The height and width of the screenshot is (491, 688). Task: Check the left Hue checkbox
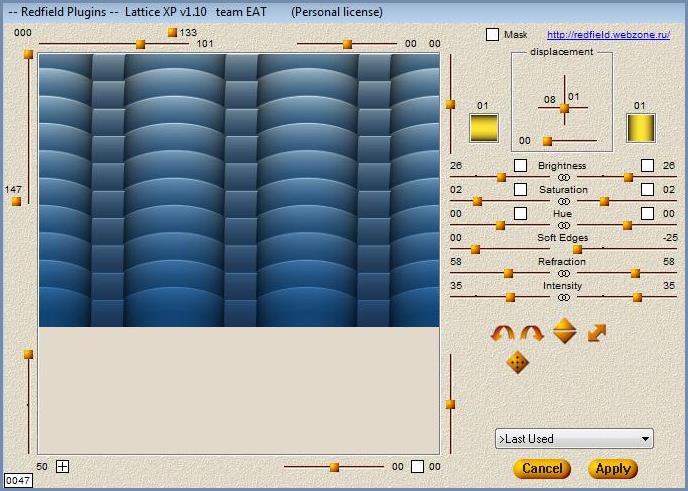(x=520, y=213)
